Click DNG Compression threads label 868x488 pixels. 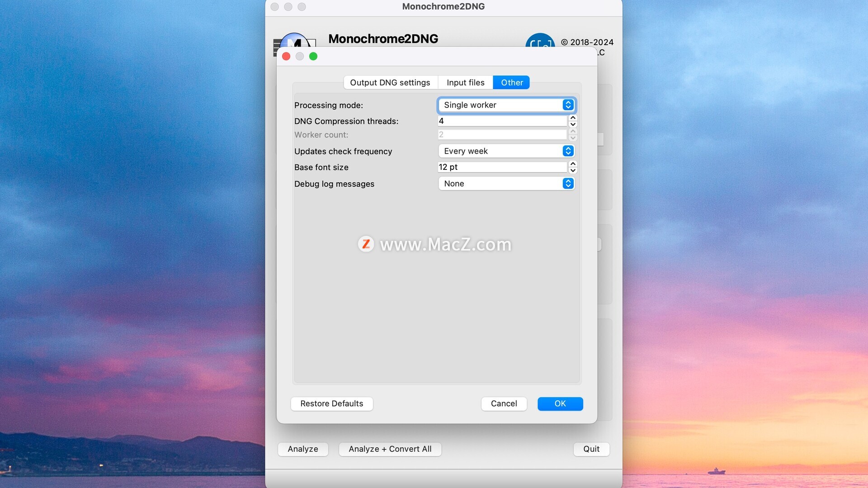pyautogui.click(x=346, y=121)
